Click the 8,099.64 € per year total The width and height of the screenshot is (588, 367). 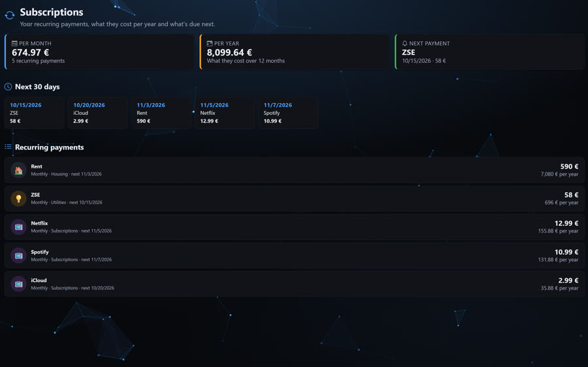click(x=229, y=52)
